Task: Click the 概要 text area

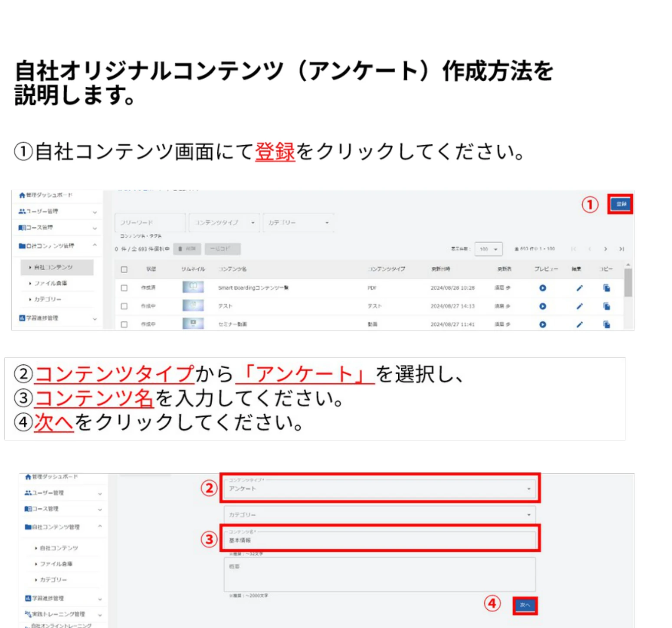Action: tap(380, 575)
